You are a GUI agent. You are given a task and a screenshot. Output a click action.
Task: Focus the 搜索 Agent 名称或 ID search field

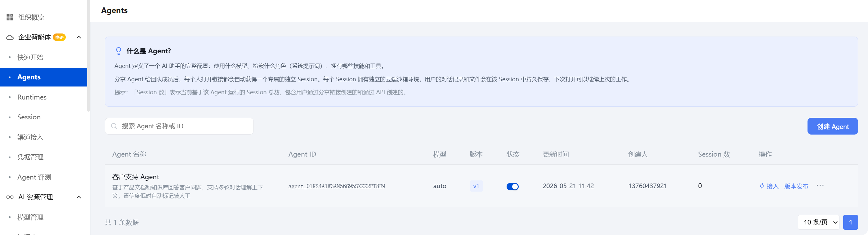179,126
